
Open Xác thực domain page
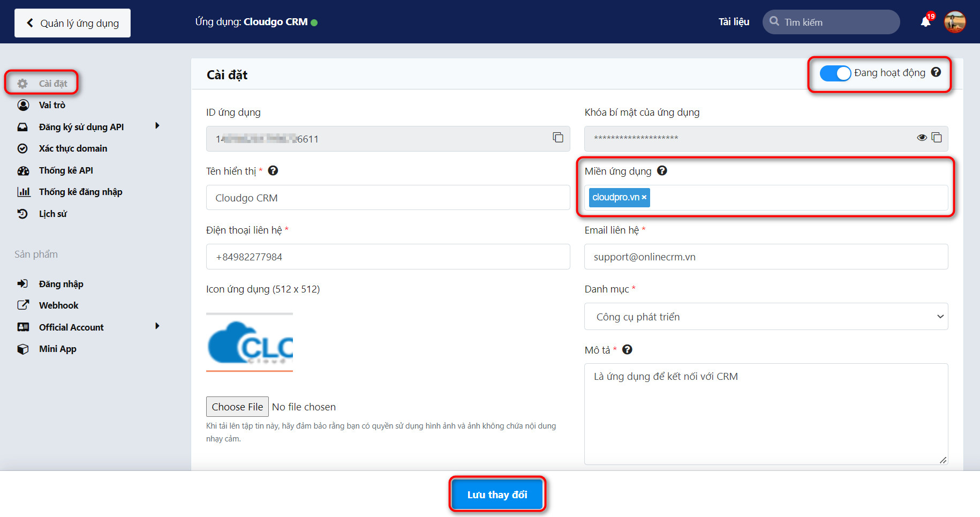coord(73,148)
